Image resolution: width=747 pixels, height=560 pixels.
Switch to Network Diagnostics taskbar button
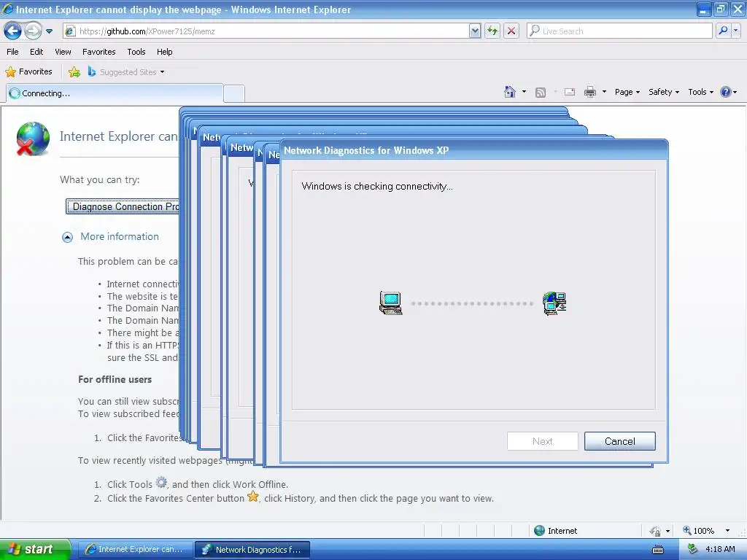pyautogui.click(x=252, y=550)
